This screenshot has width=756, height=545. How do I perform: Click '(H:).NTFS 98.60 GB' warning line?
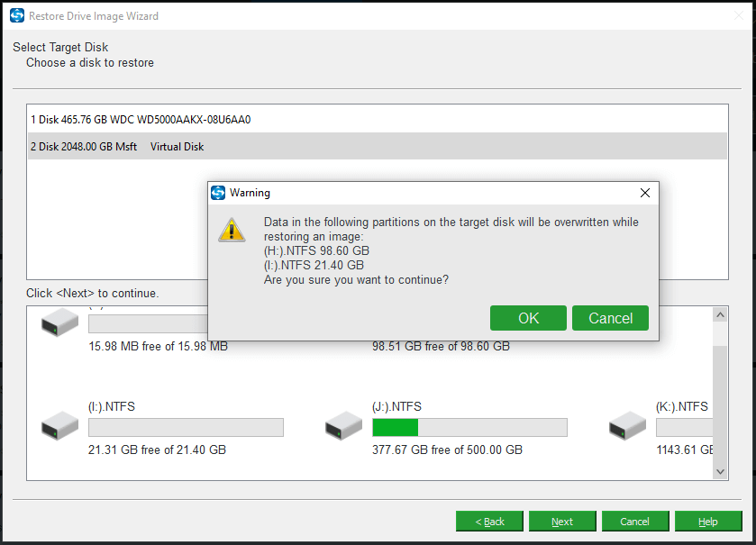pyautogui.click(x=316, y=250)
